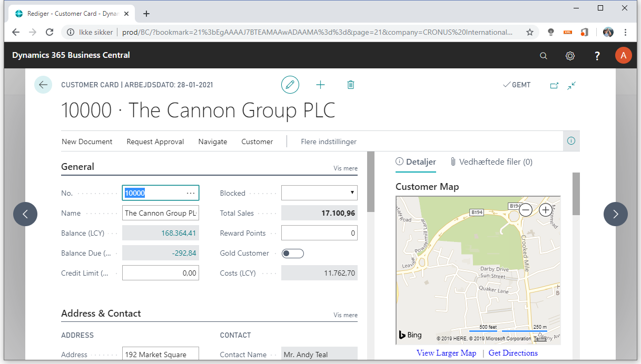Viewport: 641px width, 364px height.
Task: Click the Balance Due value -292,84
Action: pyautogui.click(x=184, y=253)
